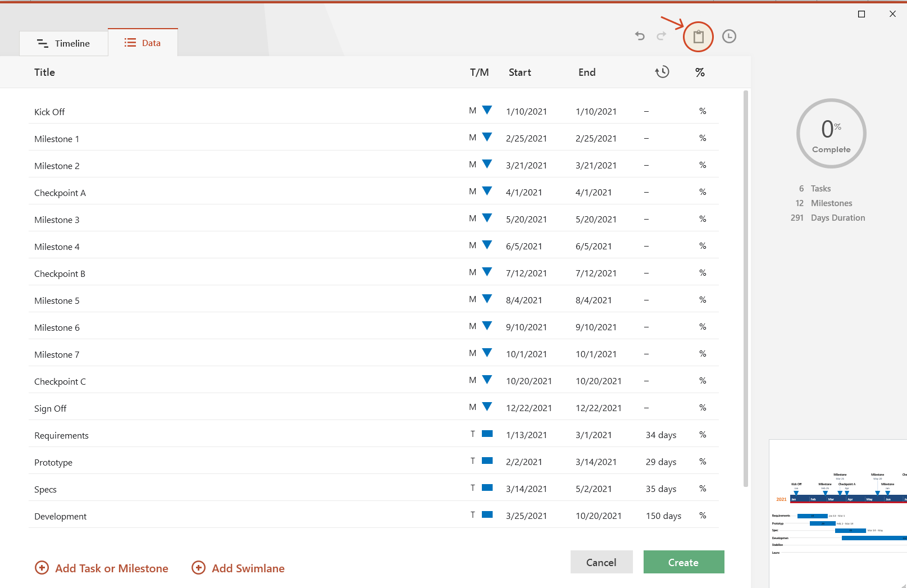Click the chart icon on the Timeline tab
Screen dimensions: 907x588
(x=43, y=43)
